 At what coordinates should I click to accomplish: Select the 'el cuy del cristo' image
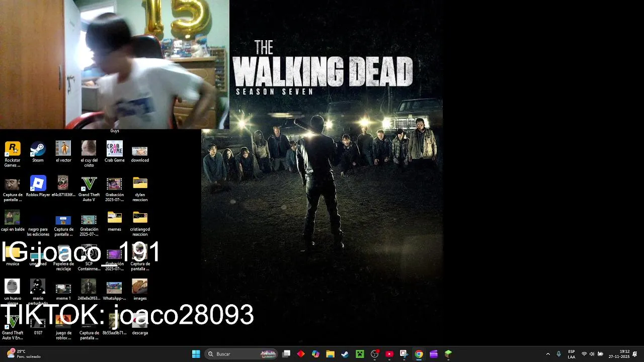tap(89, 154)
